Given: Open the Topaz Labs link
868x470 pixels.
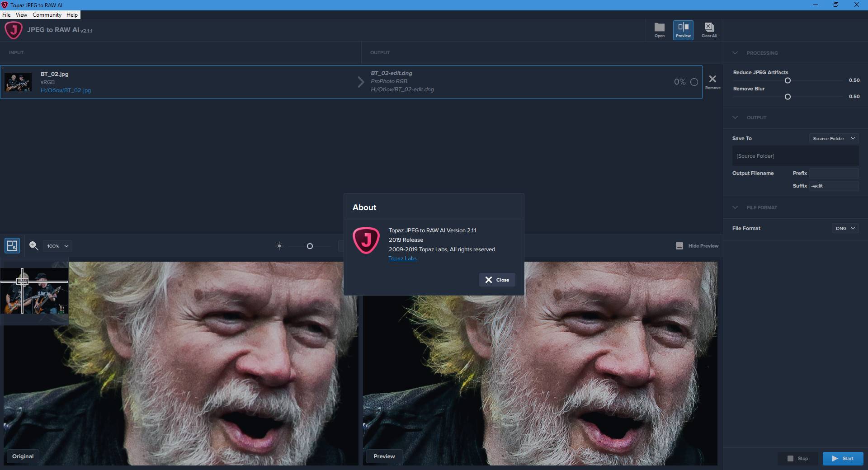Looking at the screenshot, I should pyautogui.click(x=402, y=258).
